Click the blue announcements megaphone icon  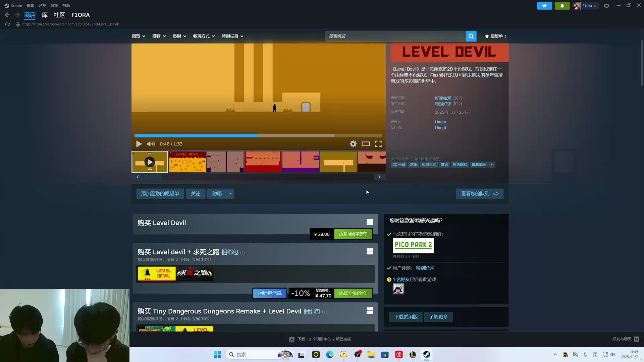coord(544,6)
